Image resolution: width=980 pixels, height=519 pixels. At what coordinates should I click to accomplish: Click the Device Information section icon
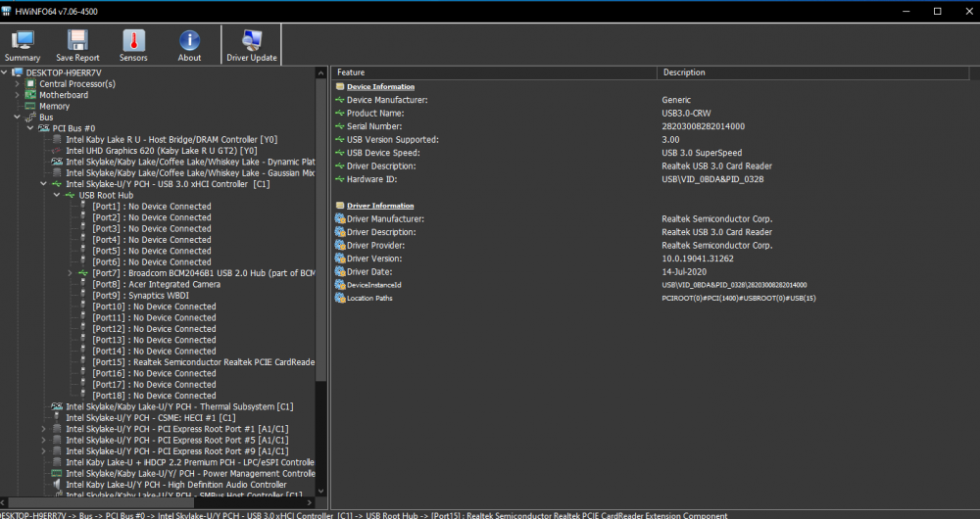point(340,87)
